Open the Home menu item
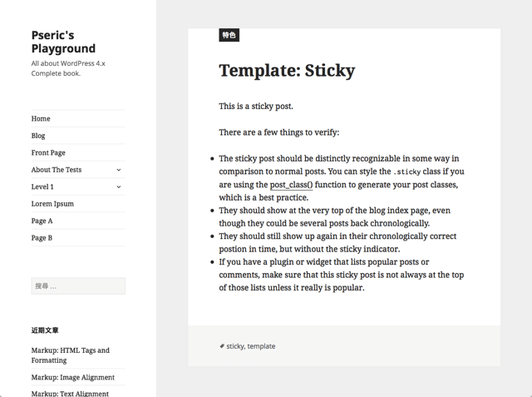 [x=41, y=118]
